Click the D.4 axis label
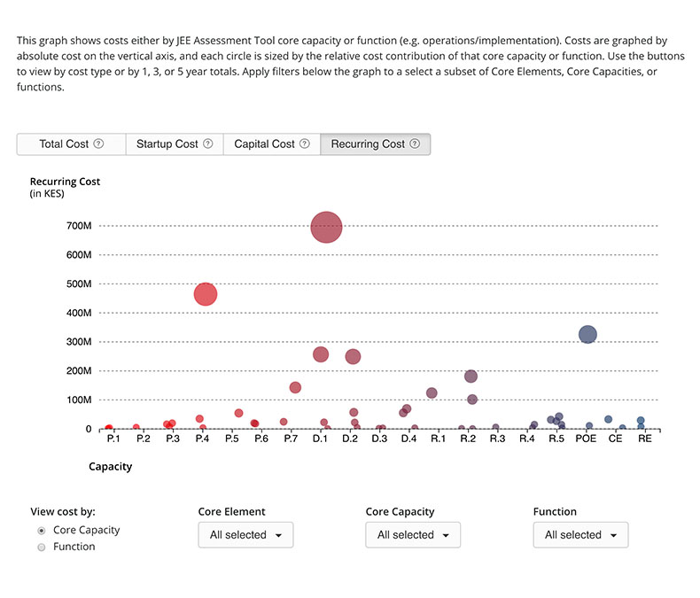700x598 pixels. pos(408,439)
